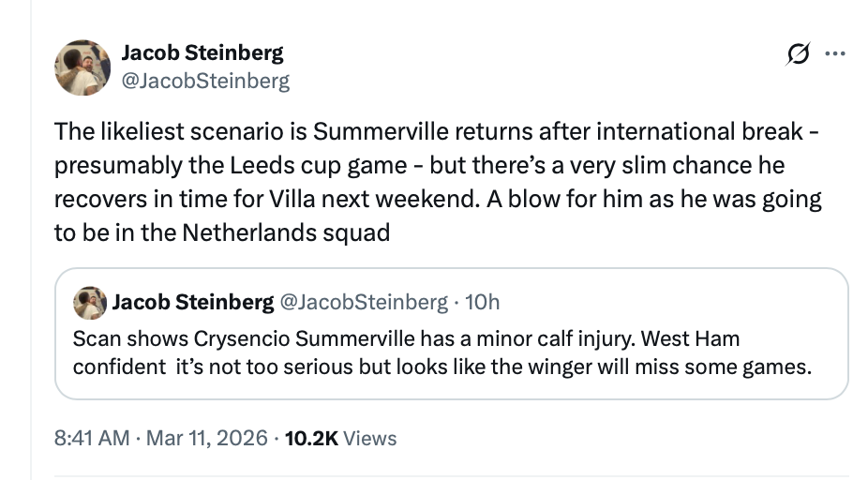Viewport: 868px width, 480px height.
Task: Open the quoted post's Jacob Steinberg name
Action: tap(192, 302)
